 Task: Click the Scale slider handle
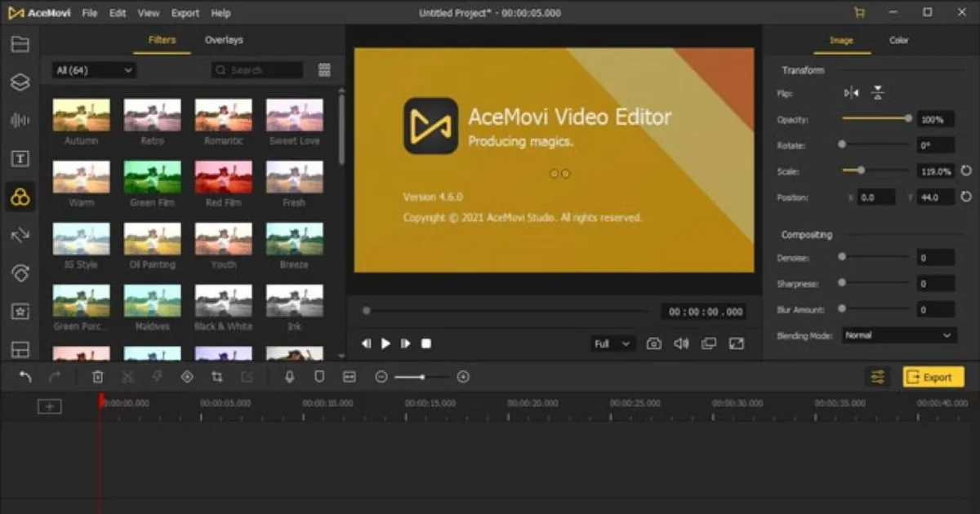(861, 170)
